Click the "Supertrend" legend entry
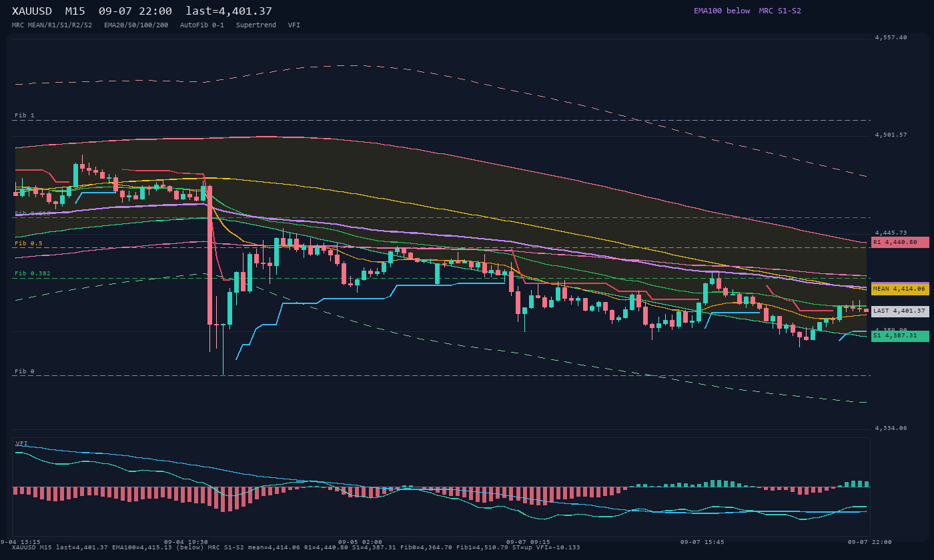The height and width of the screenshot is (560, 934). [x=256, y=25]
